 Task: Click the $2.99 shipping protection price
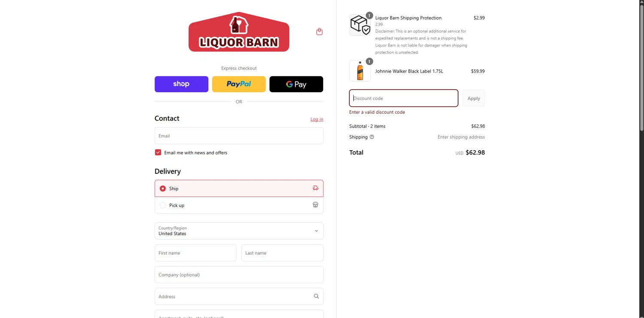pyautogui.click(x=479, y=18)
